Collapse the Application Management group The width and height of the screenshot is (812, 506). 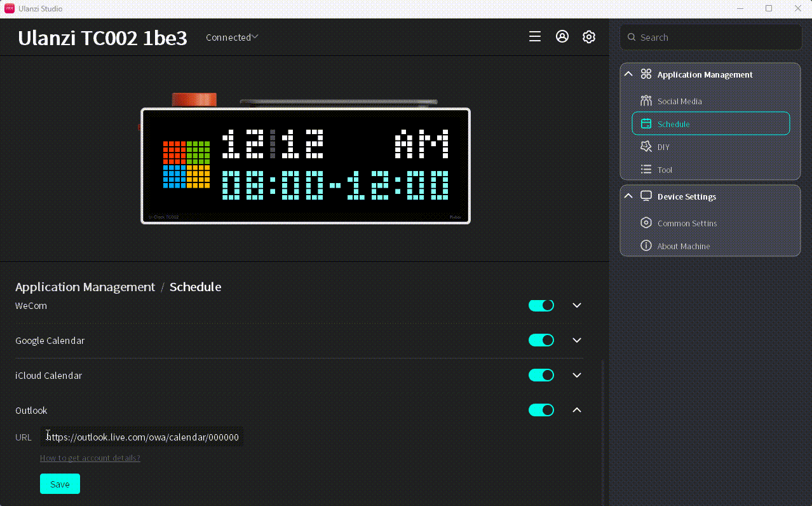(628, 74)
